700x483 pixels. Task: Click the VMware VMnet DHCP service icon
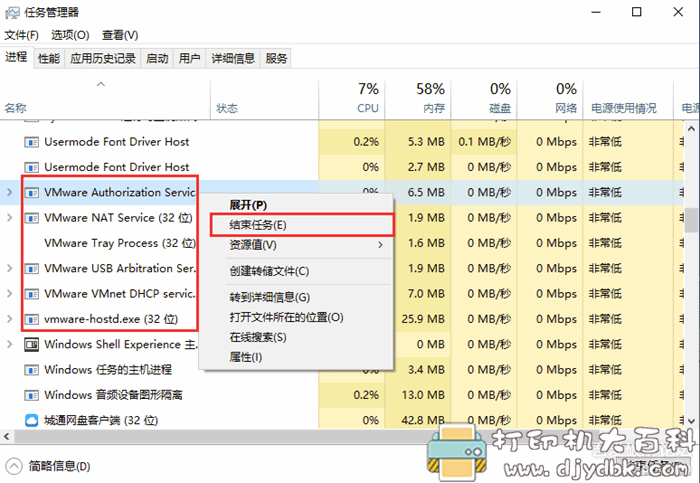[x=31, y=294]
